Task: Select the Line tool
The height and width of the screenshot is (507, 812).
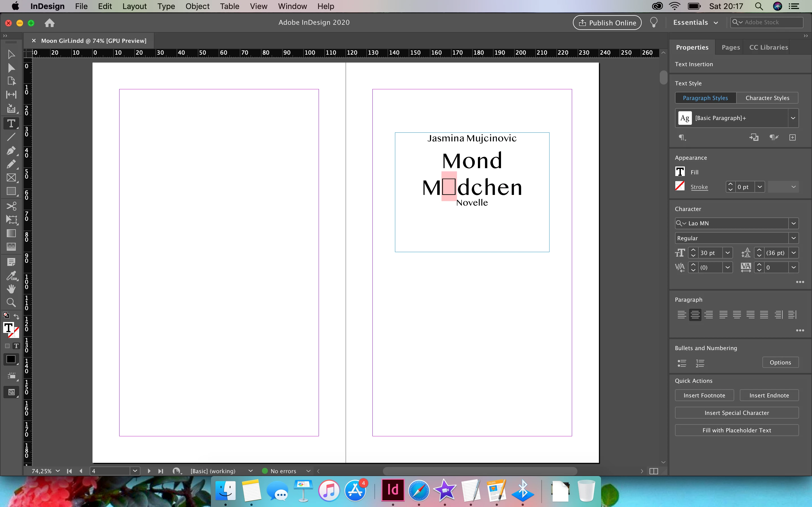Action: (11, 137)
